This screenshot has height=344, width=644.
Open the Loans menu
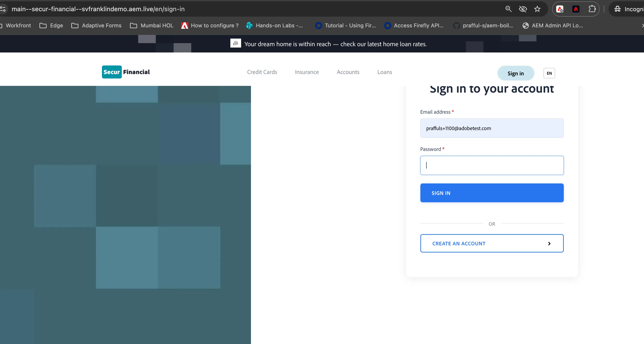(385, 72)
